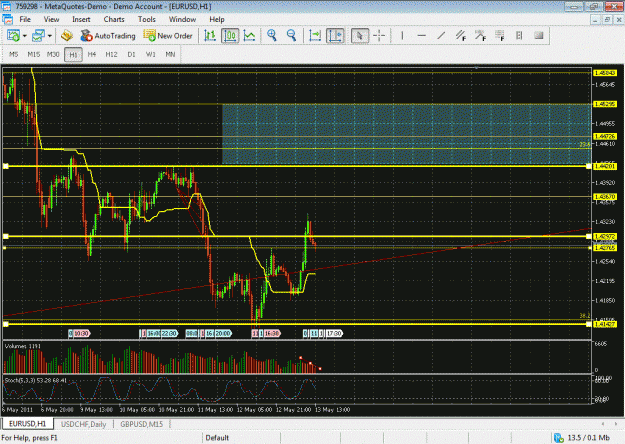Select candlestick chart type
This screenshot has width=625, height=444.
click(230, 36)
